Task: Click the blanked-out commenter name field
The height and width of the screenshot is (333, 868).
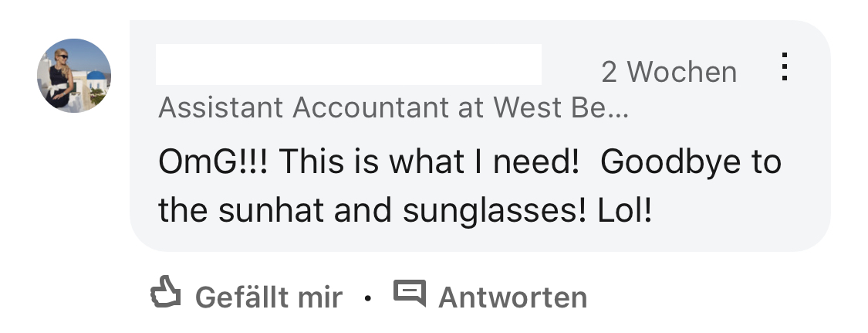Action: (x=348, y=64)
